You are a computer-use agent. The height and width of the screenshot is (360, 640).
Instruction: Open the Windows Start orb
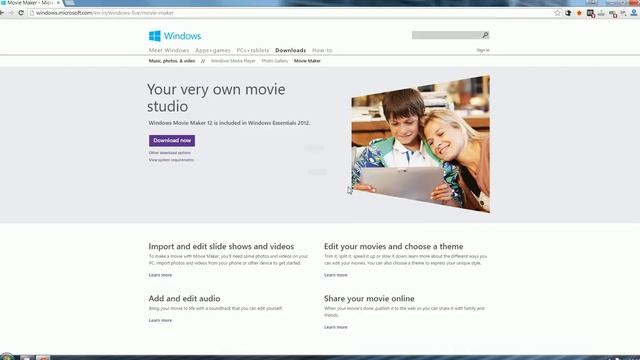point(7,357)
